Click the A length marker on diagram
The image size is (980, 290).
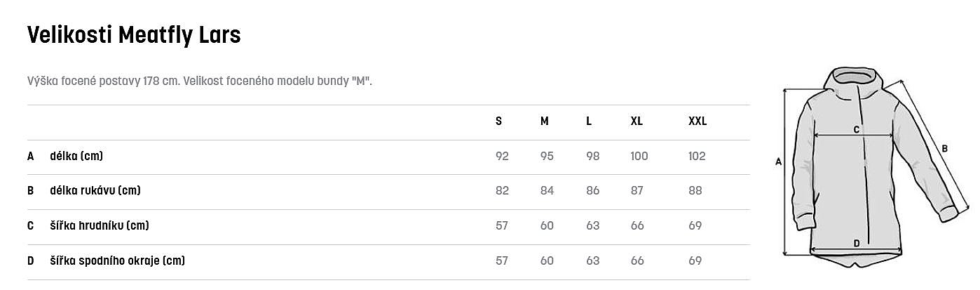pos(778,162)
